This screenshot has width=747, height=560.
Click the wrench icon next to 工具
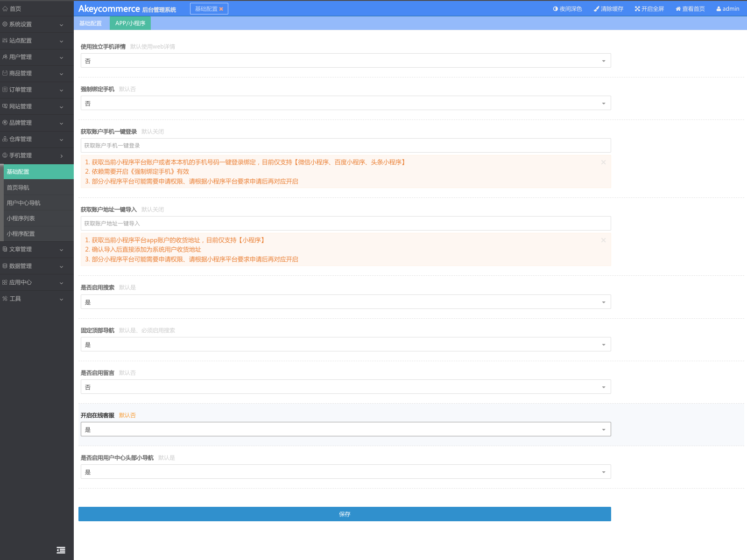pyautogui.click(x=5, y=299)
